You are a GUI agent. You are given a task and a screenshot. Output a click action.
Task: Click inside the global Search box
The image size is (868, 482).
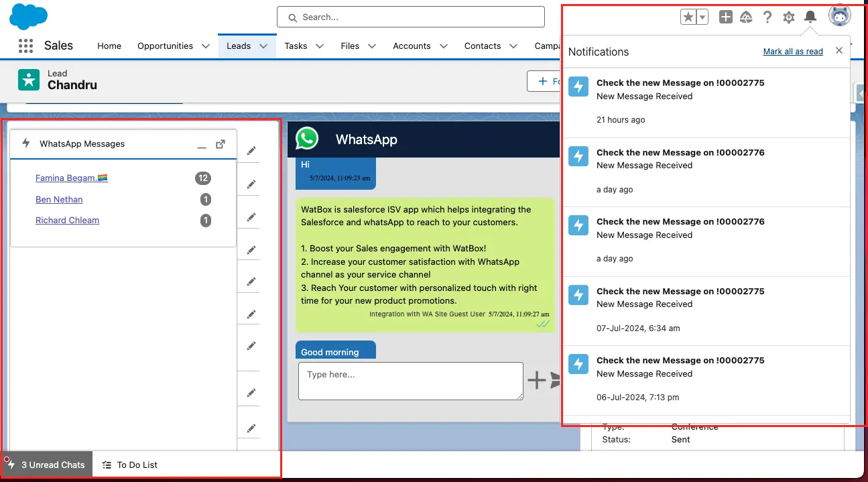[x=410, y=17]
